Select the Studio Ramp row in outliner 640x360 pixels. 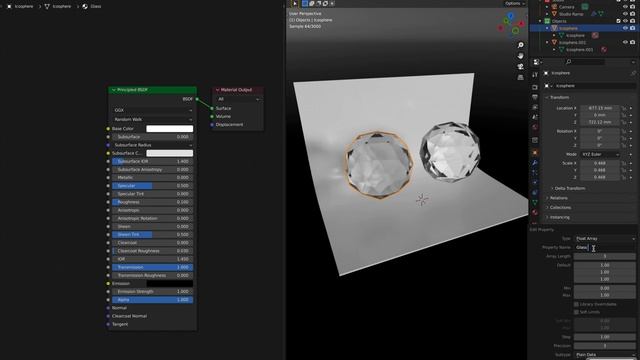pos(571,14)
